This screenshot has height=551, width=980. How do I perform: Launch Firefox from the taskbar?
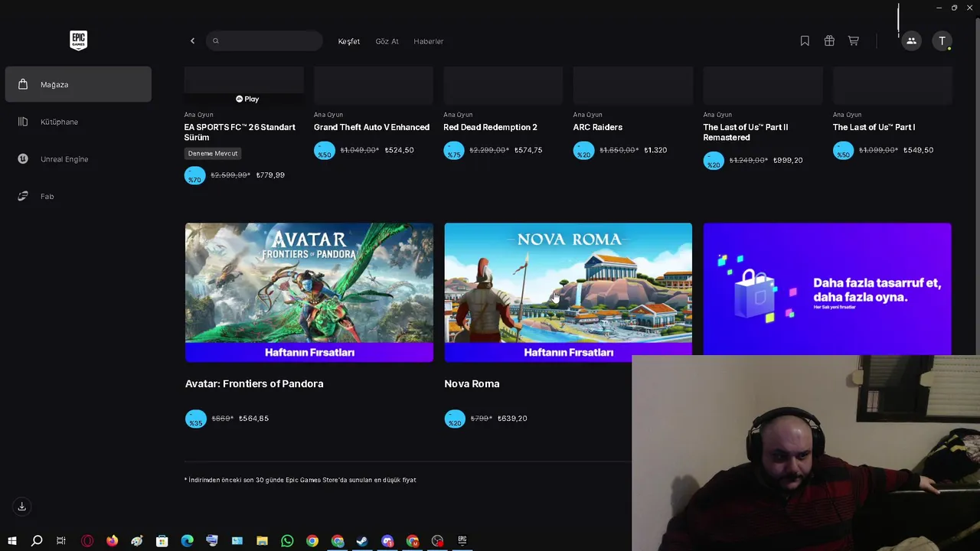point(113,541)
